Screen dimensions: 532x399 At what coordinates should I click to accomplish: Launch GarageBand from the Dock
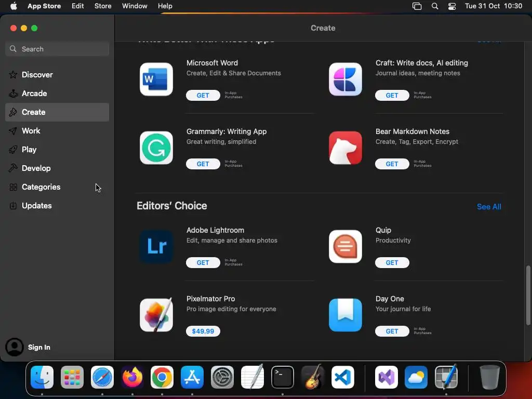pos(312,377)
